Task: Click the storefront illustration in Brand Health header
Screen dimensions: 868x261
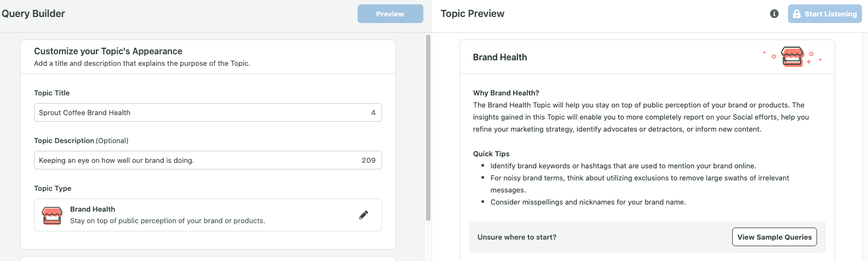Action: [792, 57]
